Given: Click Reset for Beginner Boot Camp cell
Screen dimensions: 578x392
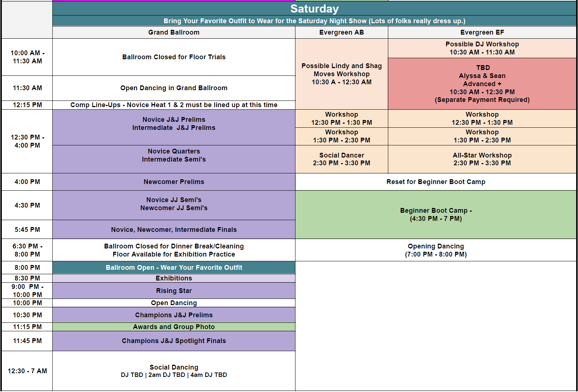Looking at the screenshot, I should click(436, 182).
